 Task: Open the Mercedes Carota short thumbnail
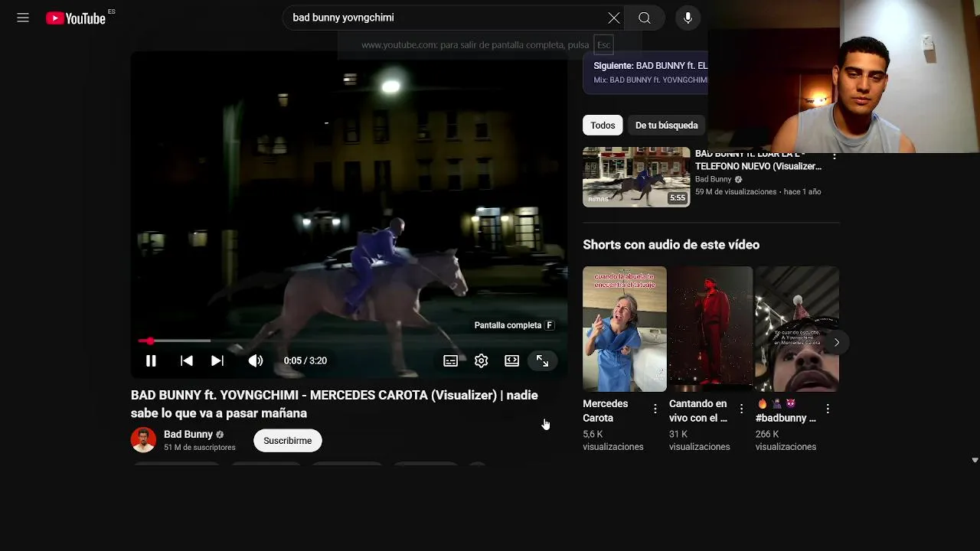[x=625, y=329]
